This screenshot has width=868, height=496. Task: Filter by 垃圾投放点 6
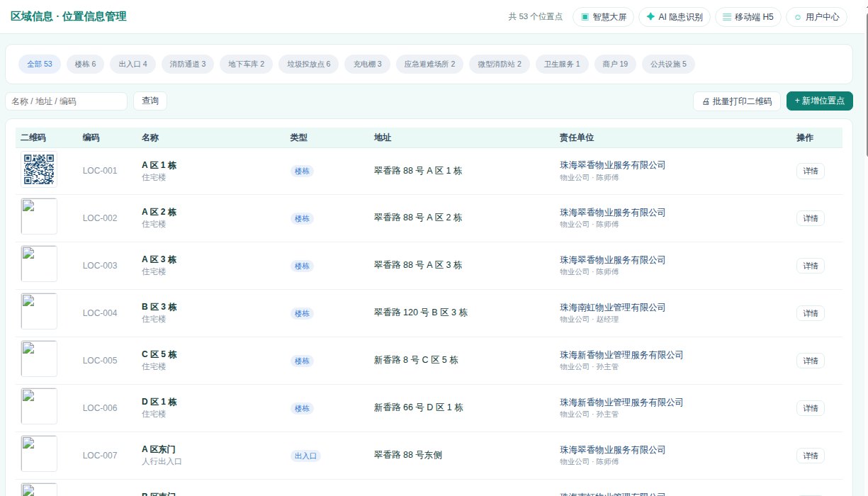308,64
